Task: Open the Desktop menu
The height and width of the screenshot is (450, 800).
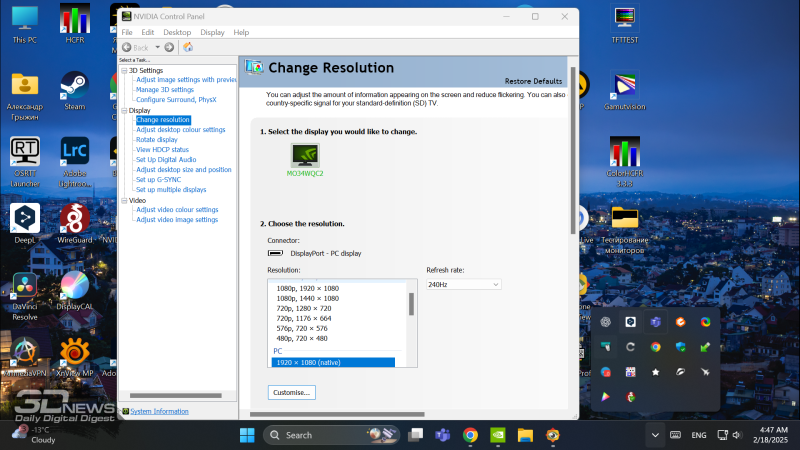Action: 177,32
